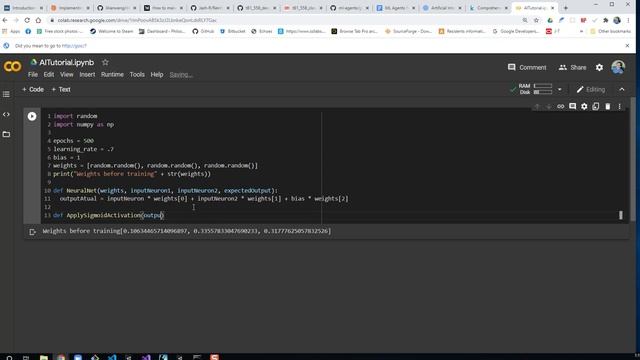Open Visual Studio purple icon in taskbar
640x360 pixels.
coord(146,357)
